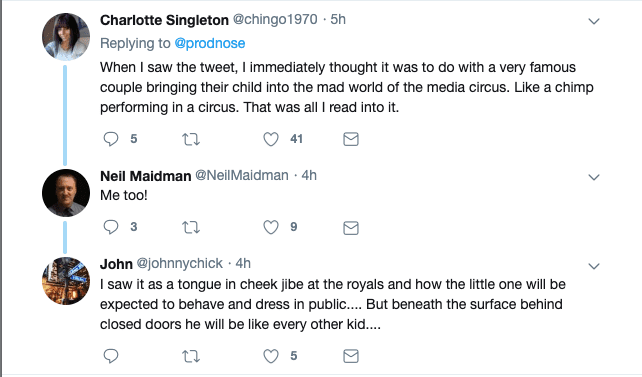Like Charlotte Singleton's tweet with 41 likes
Image resolution: width=642 pixels, height=377 pixels.
click(271, 140)
